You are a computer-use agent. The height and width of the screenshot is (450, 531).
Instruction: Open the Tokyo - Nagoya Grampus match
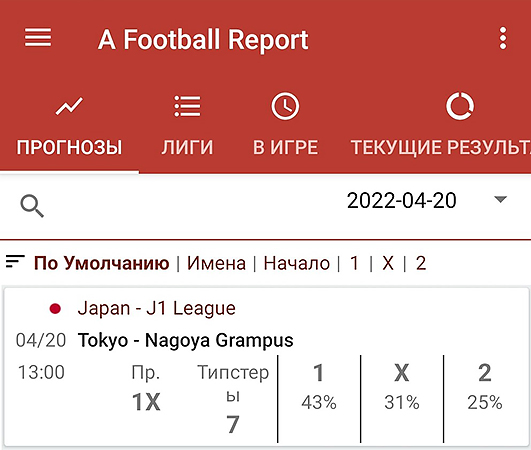click(x=186, y=340)
